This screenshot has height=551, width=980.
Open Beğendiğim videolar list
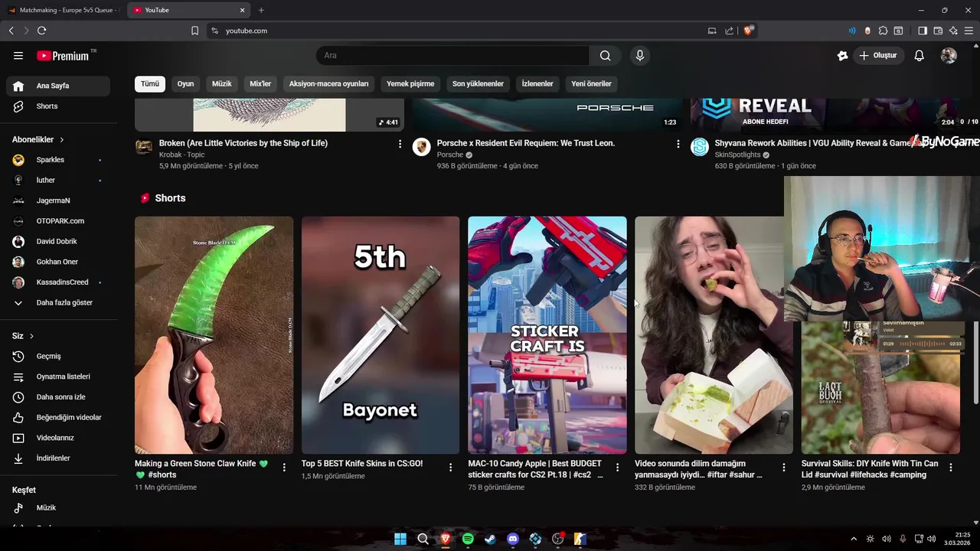(x=58, y=418)
